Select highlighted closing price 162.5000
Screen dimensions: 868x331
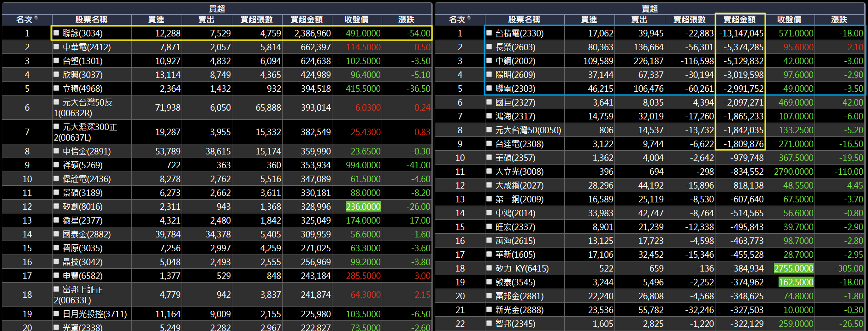tap(796, 282)
